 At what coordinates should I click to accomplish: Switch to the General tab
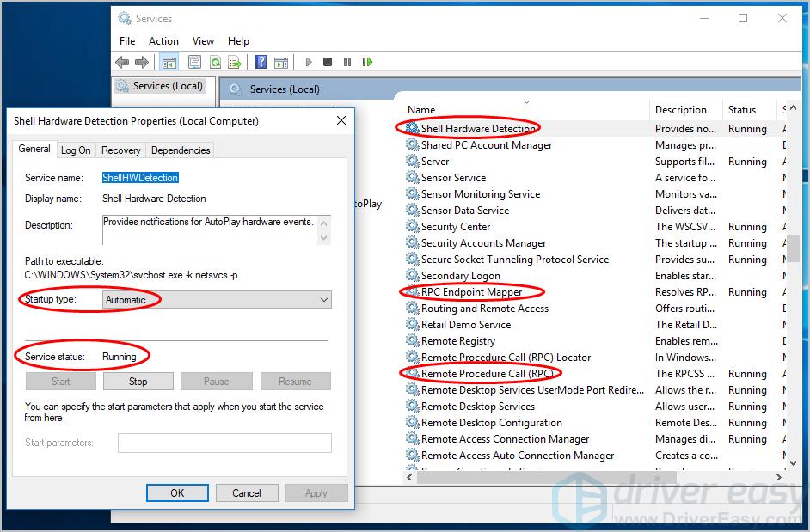pyautogui.click(x=34, y=149)
